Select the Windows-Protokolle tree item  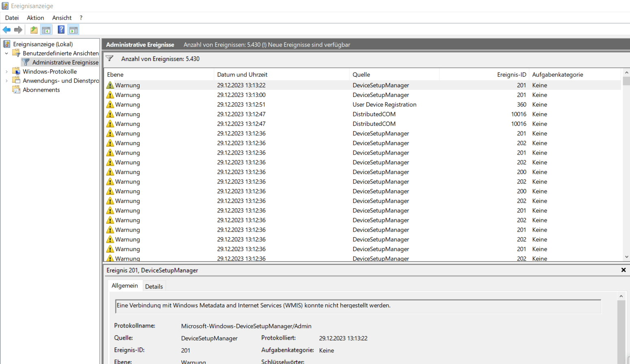50,71
